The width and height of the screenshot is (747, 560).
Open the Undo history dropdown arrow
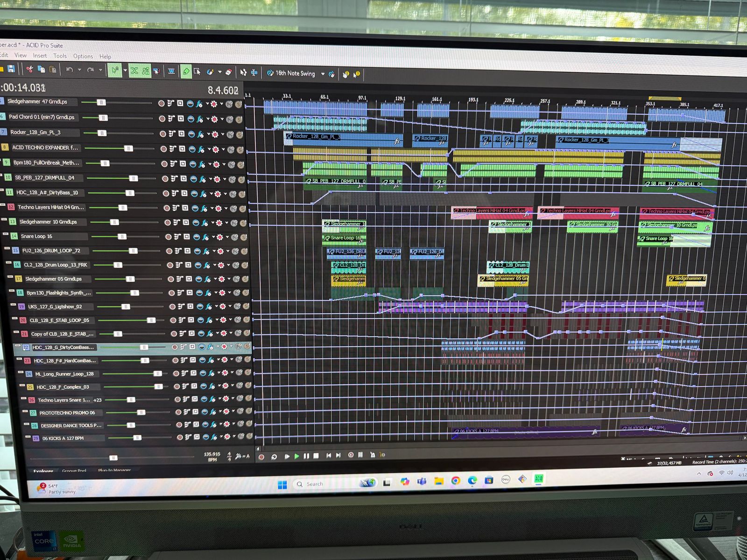click(79, 70)
